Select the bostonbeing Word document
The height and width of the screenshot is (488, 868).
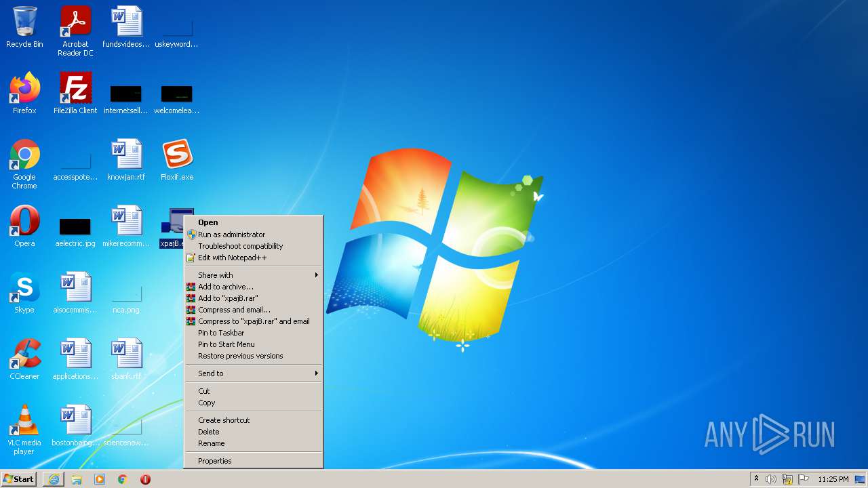(75, 426)
